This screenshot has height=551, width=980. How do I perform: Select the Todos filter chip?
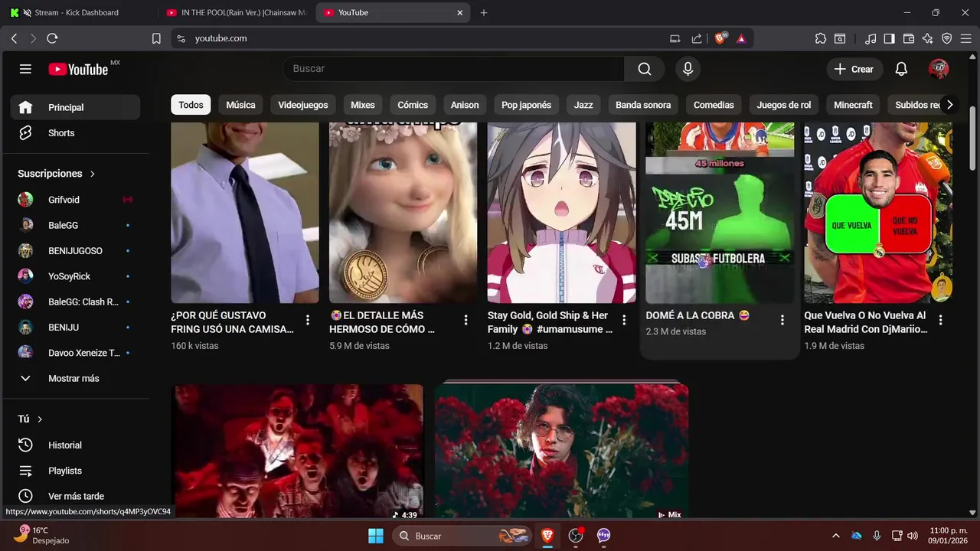(x=191, y=105)
